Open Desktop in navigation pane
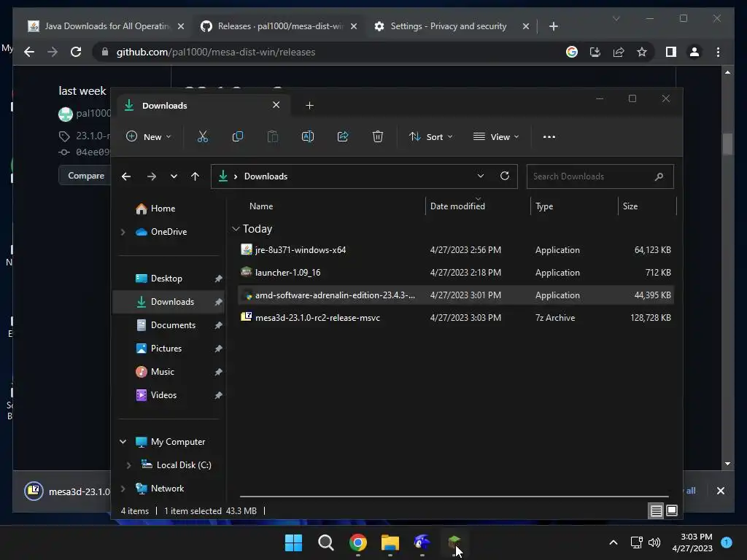 (166, 279)
